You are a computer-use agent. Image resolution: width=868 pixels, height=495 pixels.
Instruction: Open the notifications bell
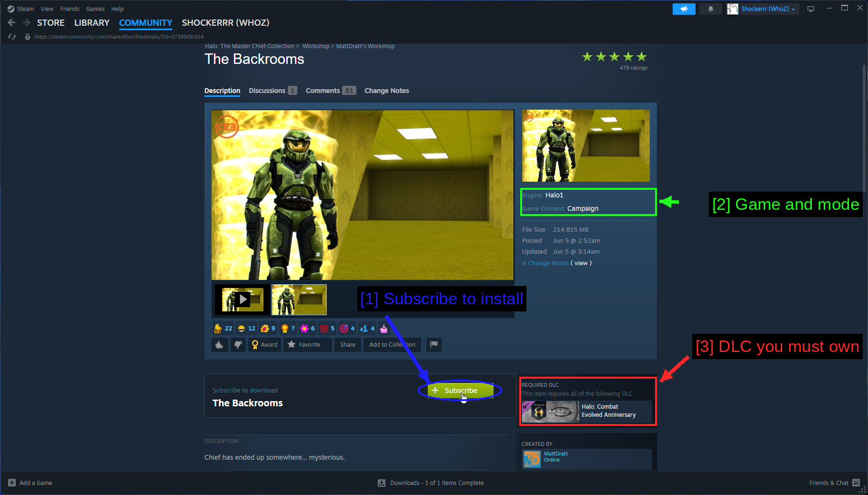pyautogui.click(x=710, y=9)
